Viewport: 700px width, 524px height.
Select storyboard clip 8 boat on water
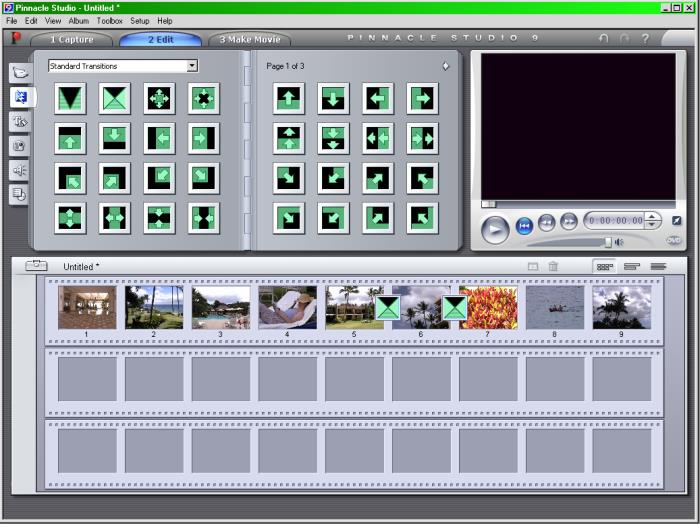click(x=555, y=308)
